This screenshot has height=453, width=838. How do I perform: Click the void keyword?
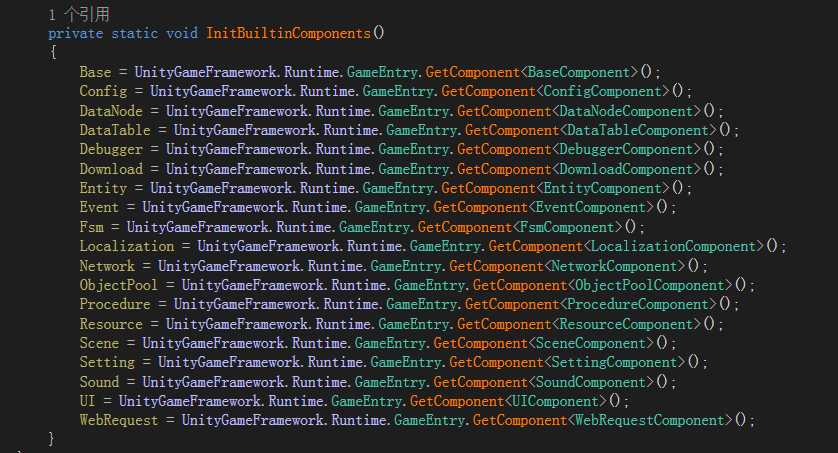182,33
